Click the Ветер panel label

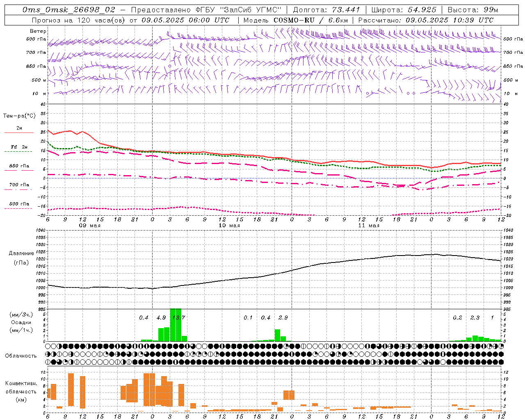(x=38, y=31)
